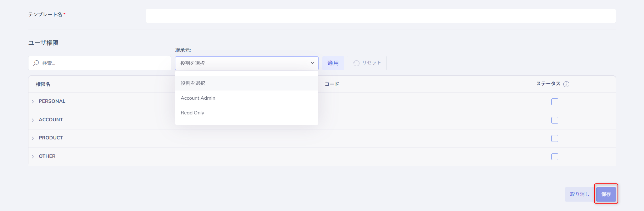This screenshot has height=211, width=644.
Task: Click the 適用 apply button
Action: click(x=333, y=63)
